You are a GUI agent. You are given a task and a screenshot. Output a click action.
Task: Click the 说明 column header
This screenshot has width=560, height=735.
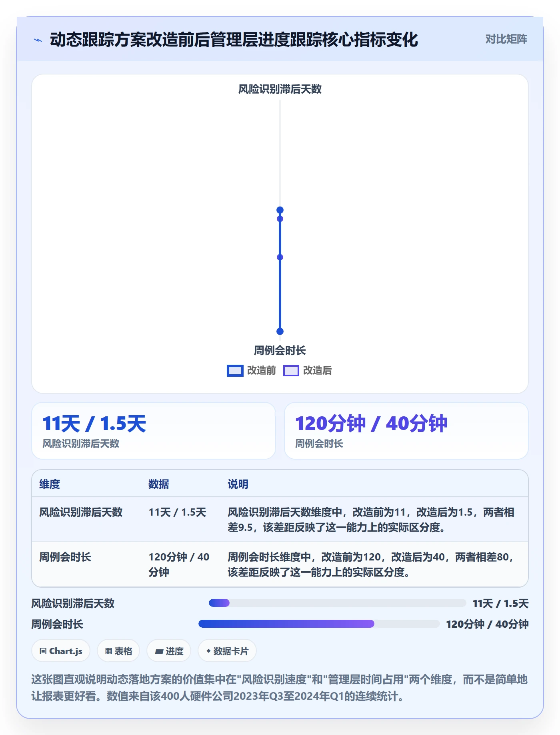pos(238,484)
